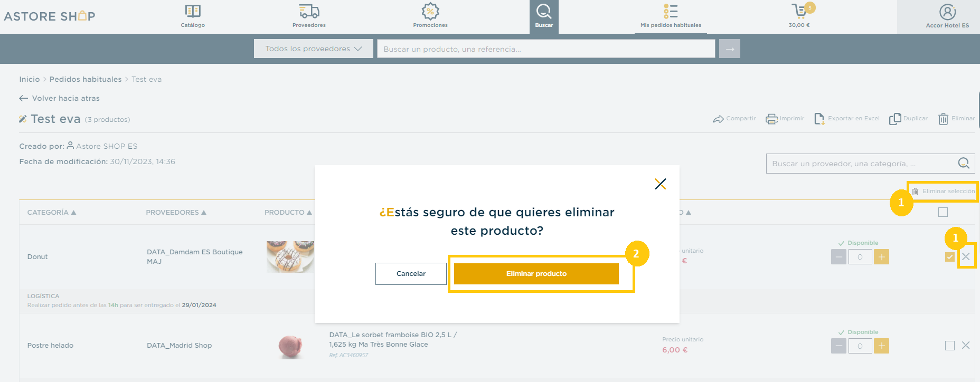
Task: Click DATA_Madrid Shop provider text
Action: tap(180, 346)
